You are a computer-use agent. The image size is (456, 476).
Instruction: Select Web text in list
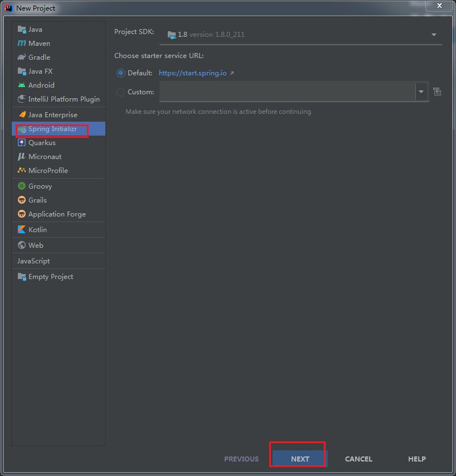point(36,246)
